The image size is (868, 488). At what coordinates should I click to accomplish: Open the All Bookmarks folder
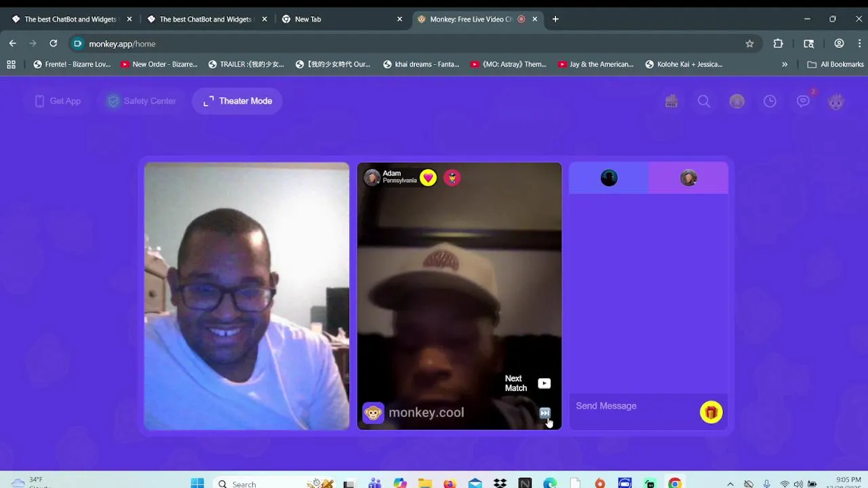point(835,64)
